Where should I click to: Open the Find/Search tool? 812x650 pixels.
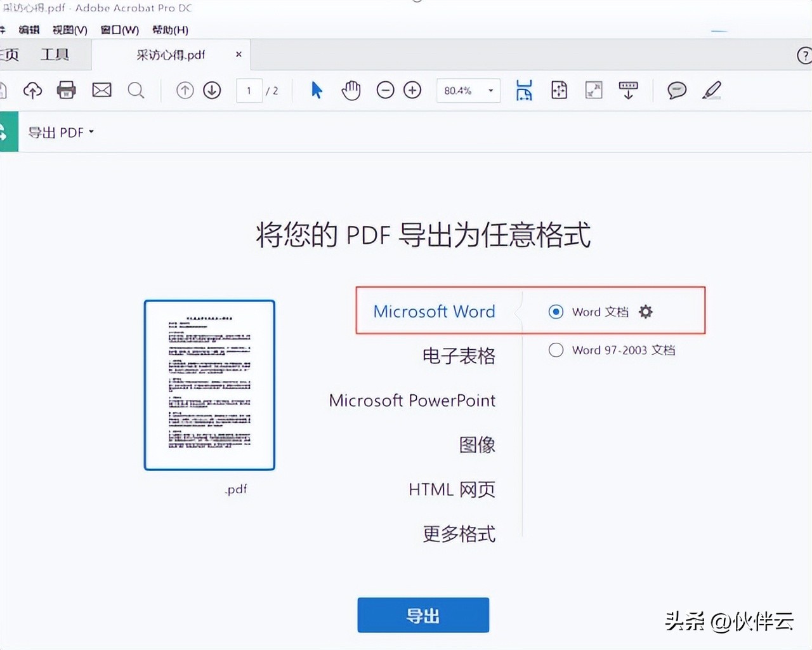tap(136, 90)
